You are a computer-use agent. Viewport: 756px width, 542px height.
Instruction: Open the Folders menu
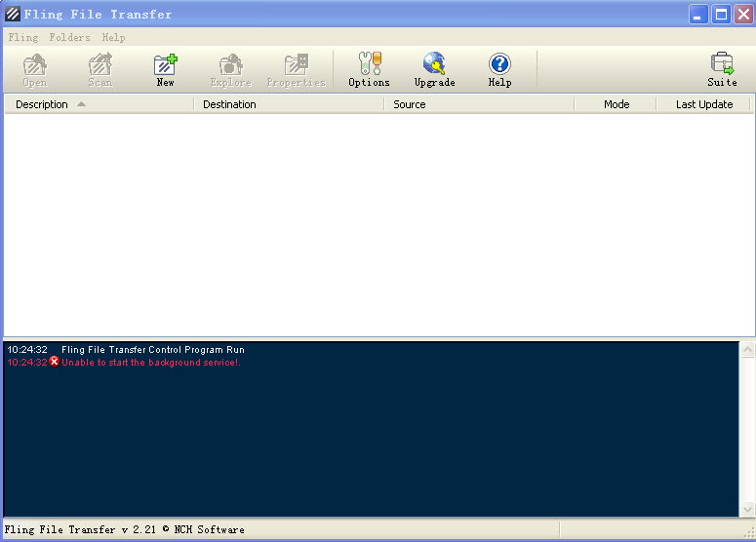pyautogui.click(x=69, y=37)
